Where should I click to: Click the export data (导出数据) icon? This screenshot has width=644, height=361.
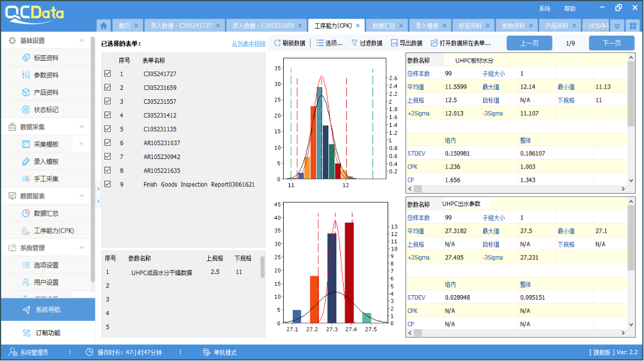[x=395, y=43]
